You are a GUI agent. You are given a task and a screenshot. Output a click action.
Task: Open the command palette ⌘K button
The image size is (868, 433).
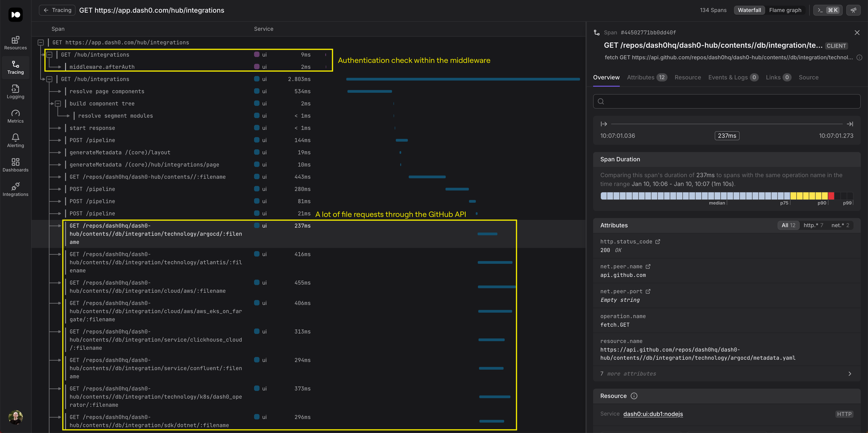point(828,10)
